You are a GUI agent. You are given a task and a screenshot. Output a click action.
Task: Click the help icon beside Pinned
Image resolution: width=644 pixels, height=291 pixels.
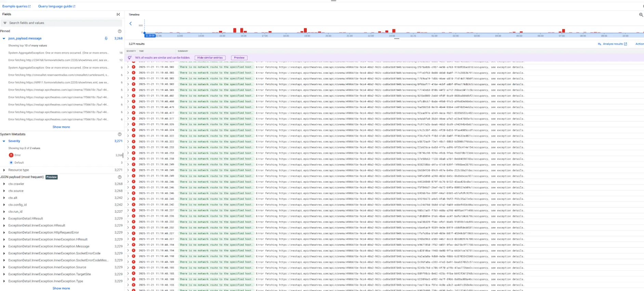[x=120, y=31]
